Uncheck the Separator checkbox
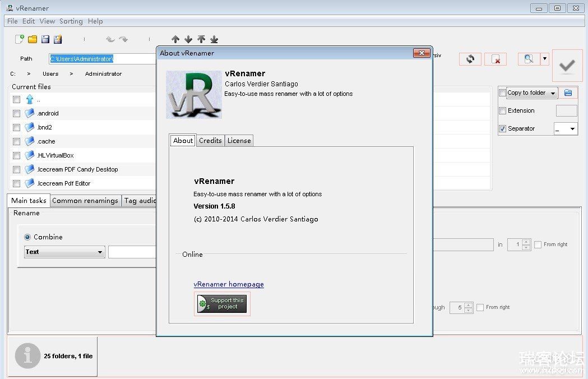Screen dimensions: 588x379 click(502, 129)
